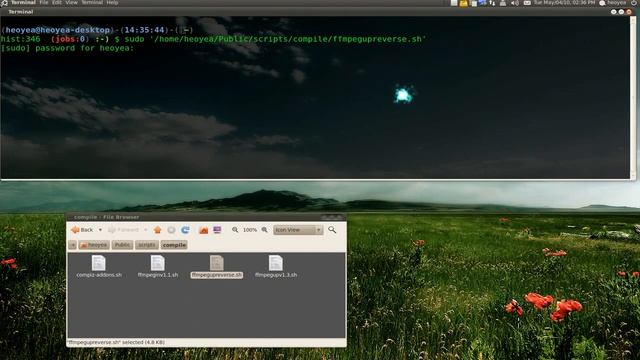
Task: Open the View menu in Terminal
Action: pos(71,2)
